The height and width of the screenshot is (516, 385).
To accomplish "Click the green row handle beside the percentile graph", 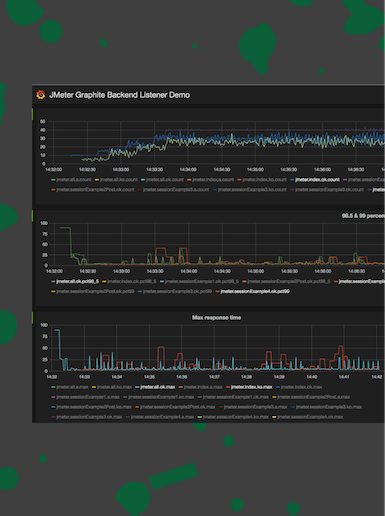I will (33, 216).
